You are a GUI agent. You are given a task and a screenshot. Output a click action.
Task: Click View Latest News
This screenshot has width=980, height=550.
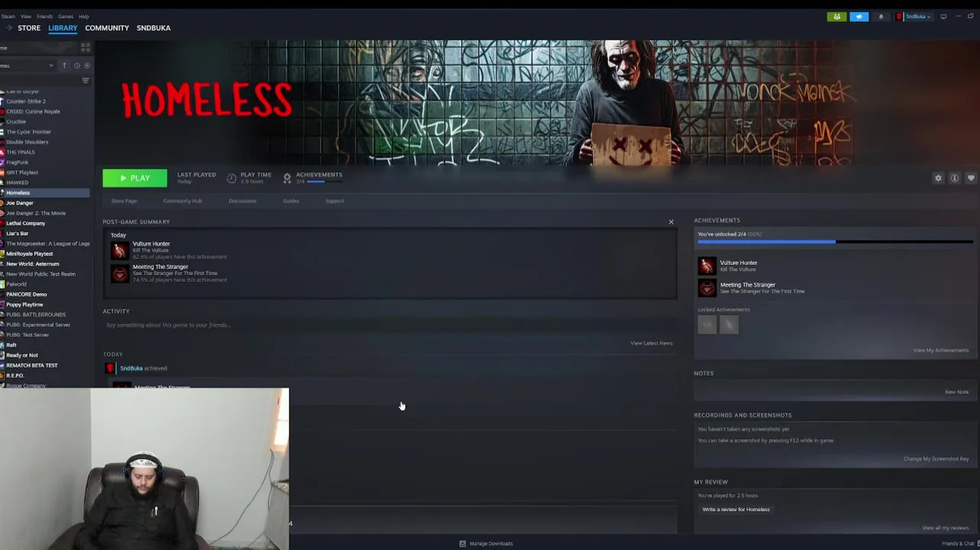point(652,343)
